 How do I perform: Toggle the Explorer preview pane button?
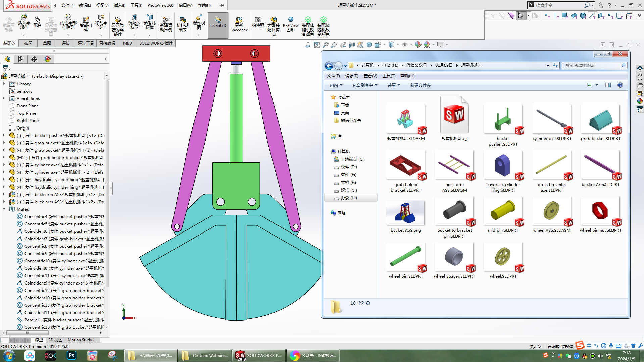tap(608, 85)
